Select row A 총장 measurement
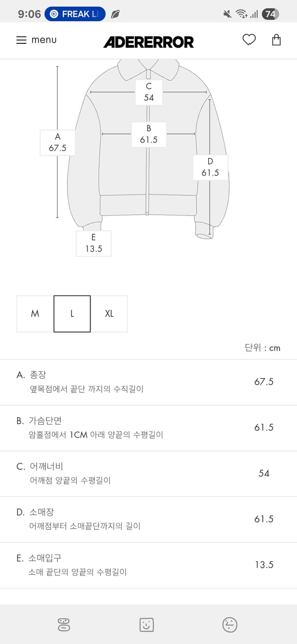Viewport: 297px width, 644px height. (148, 382)
